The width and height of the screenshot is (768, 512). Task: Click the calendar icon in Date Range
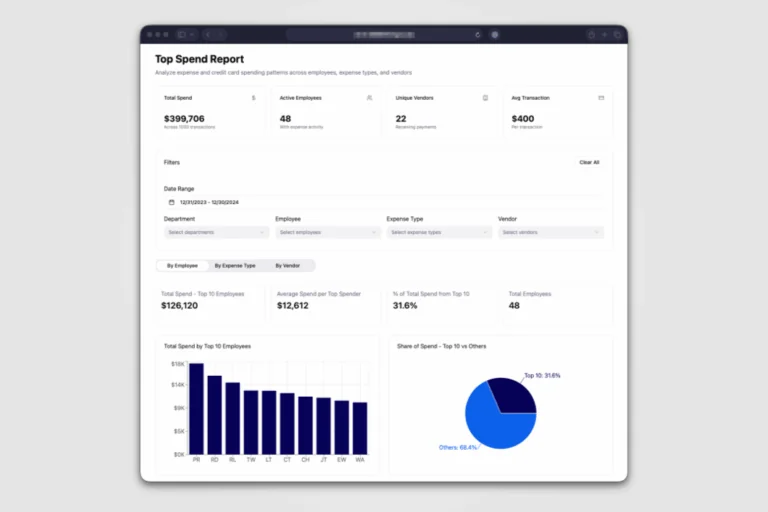(x=171, y=202)
